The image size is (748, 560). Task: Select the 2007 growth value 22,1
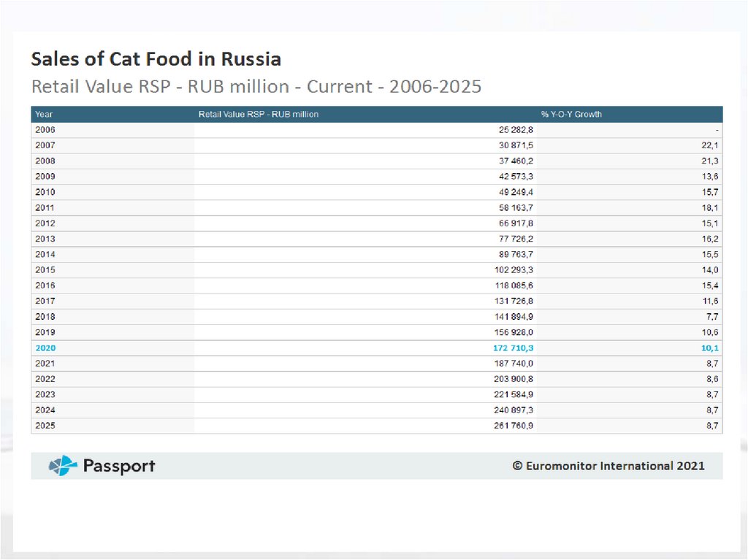point(710,145)
